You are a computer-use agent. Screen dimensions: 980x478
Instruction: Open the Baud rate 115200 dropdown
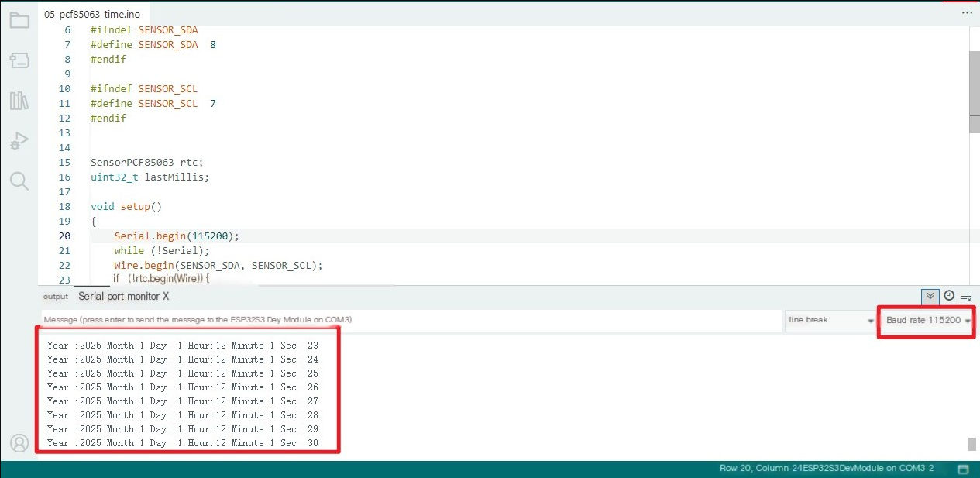click(928, 320)
